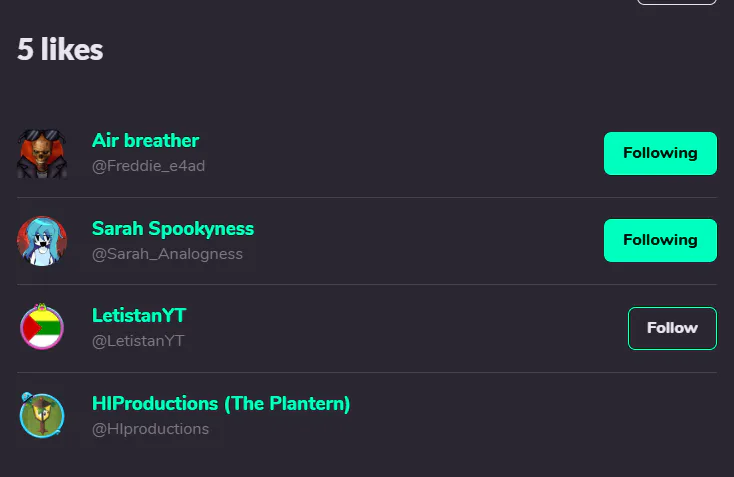Click Sarah Spookyness's blue-haired avatar
The image size is (734, 477).
(x=42, y=241)
